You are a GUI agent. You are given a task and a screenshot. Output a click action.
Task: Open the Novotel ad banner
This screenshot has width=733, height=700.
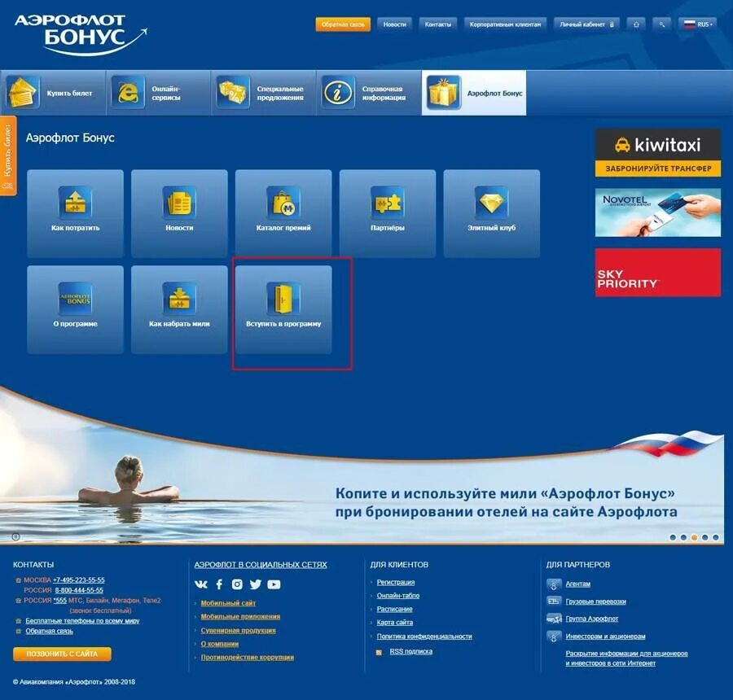(x=658, y=212)
